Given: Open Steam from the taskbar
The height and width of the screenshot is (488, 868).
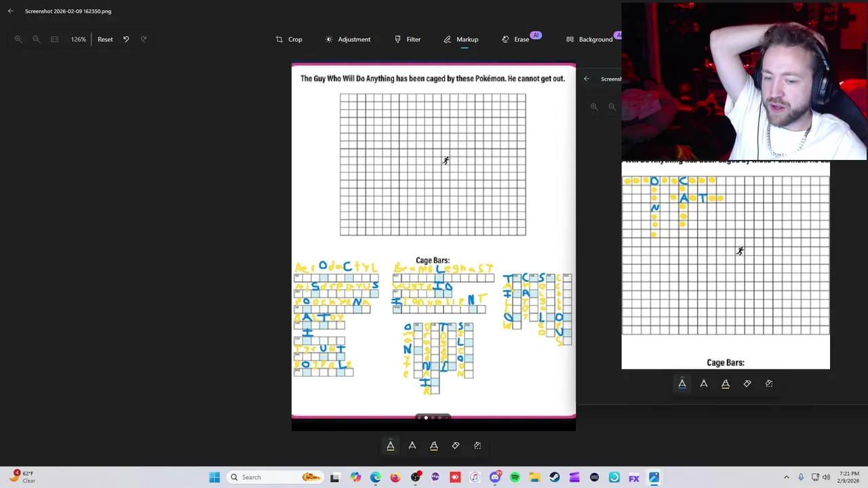Looking at the screenshot, I should click(555, 477).
